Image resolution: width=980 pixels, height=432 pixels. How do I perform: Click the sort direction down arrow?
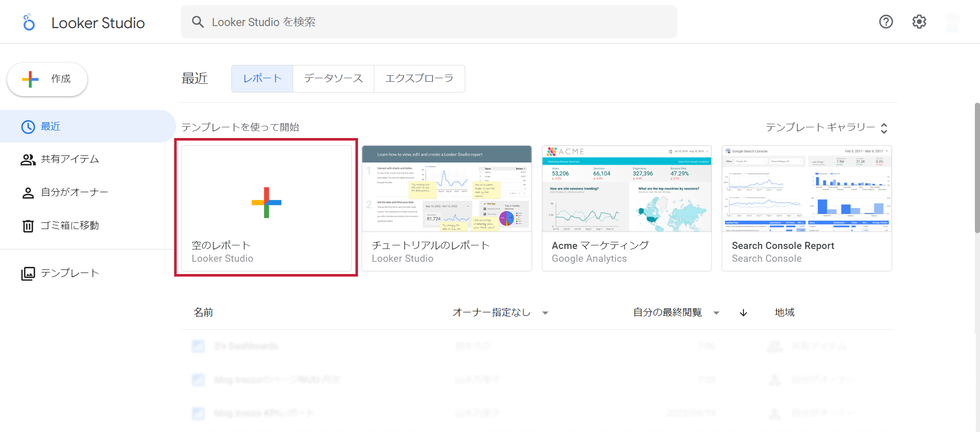click(x=744, y=313)
